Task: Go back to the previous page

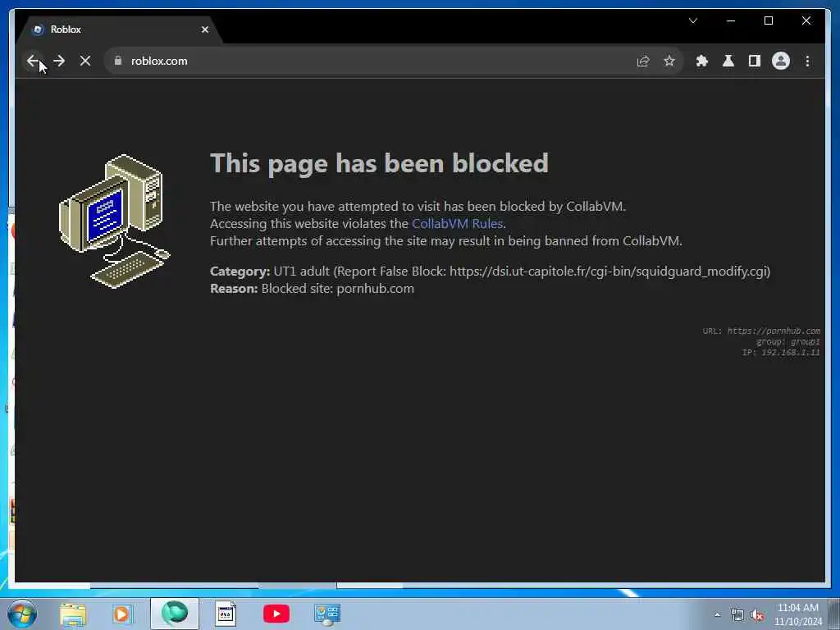Action: (33, 61)
